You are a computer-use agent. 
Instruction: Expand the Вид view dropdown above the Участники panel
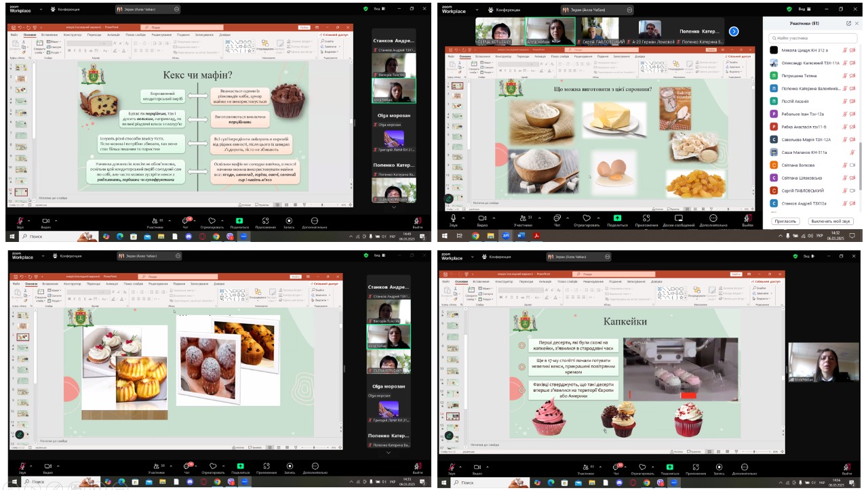(802, 9)
